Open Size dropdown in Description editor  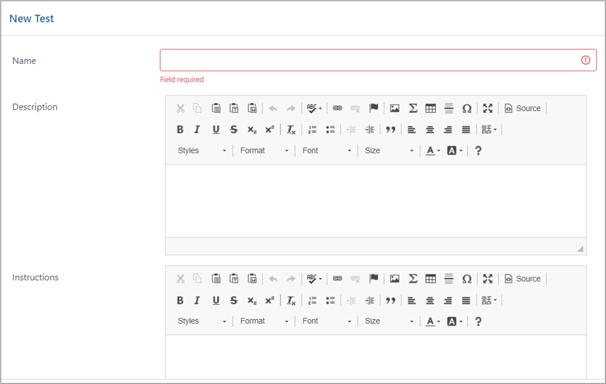pyautogui.click(x=389, y=151)
